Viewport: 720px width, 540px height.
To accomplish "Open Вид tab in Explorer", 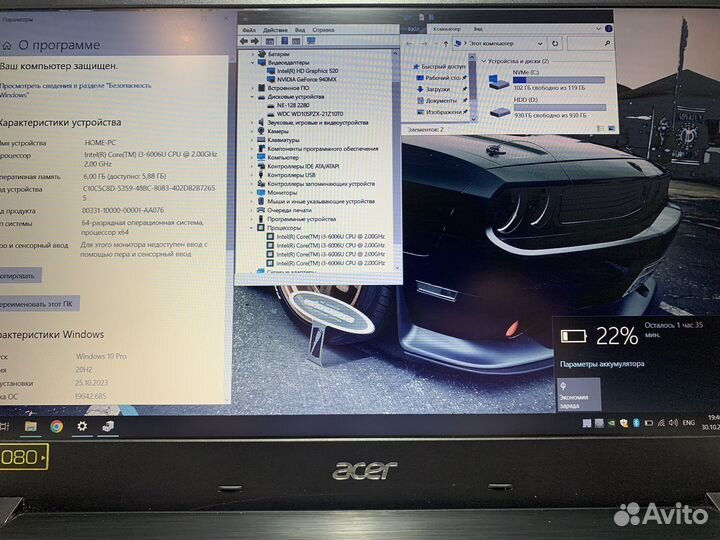I will pos(478,29).
